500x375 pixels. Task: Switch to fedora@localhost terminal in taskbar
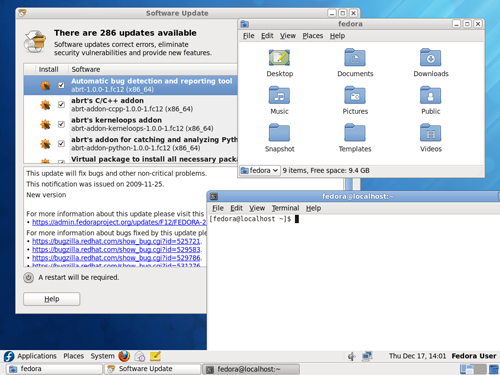tap(251, 369)
